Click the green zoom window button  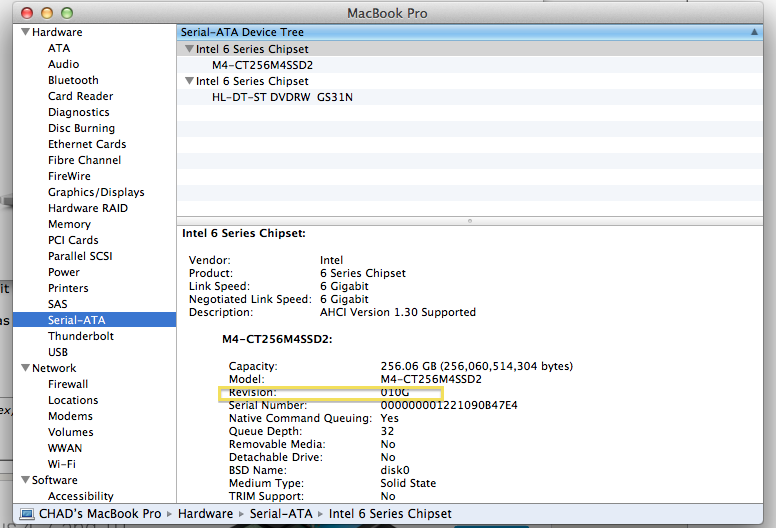coord(67,13)
